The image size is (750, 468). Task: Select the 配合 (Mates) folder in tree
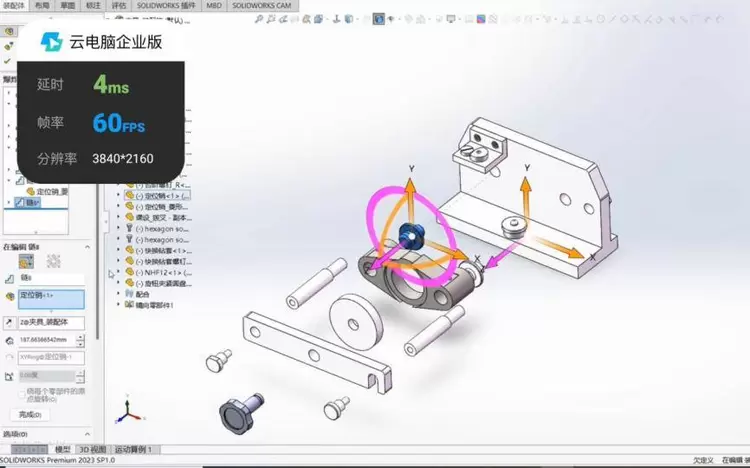(145, 293)
